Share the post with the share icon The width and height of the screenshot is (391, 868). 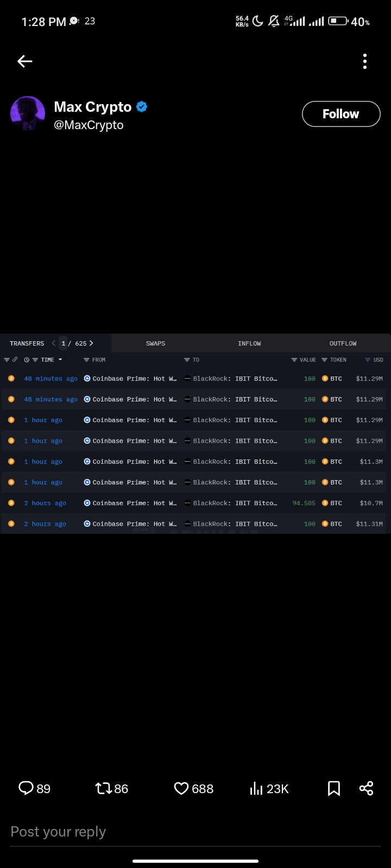click(367, 788)
